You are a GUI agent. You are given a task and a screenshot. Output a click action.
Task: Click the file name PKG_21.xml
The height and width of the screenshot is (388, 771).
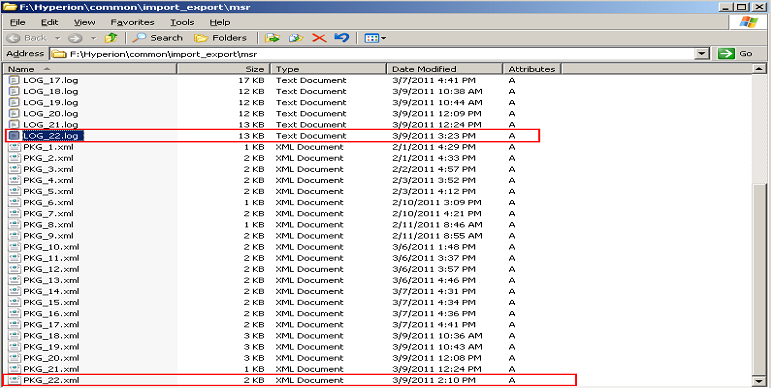coord(51,369)
